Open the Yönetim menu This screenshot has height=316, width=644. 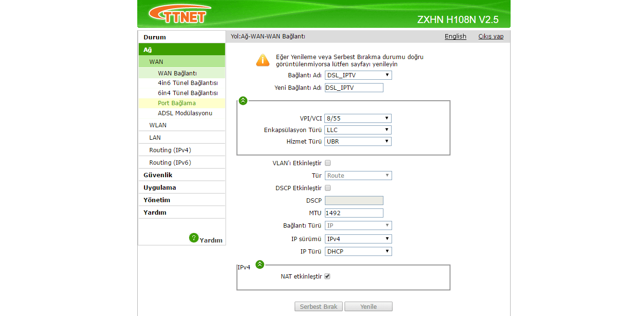(x=182, y=200)
